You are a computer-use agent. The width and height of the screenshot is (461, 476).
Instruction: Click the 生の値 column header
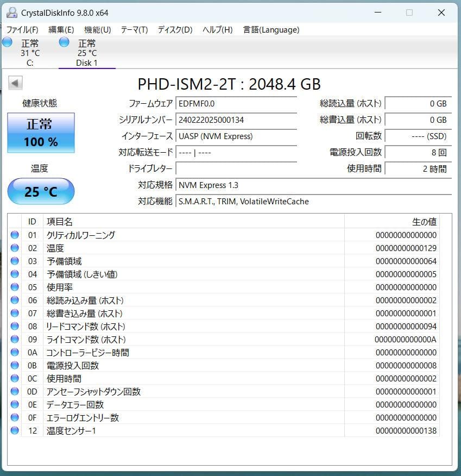(x=392, y=221)
